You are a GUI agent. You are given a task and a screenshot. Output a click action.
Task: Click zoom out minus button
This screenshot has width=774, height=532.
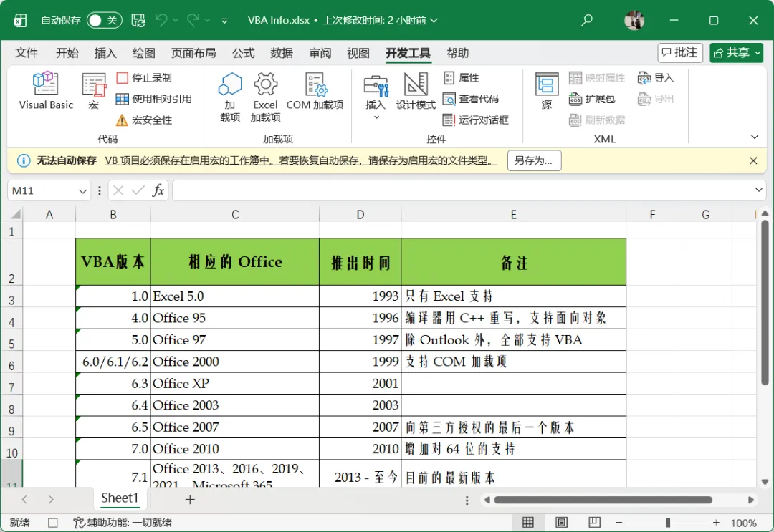click(618, 523)
